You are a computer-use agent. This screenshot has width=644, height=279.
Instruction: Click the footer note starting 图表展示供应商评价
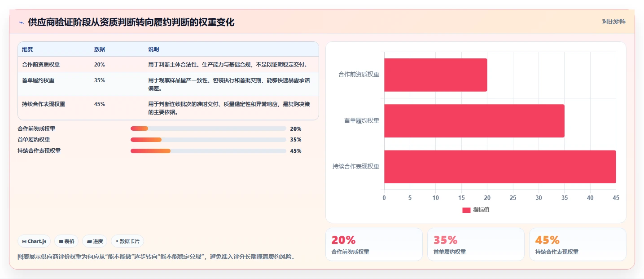pyautogui.click(x=156, y=257)
